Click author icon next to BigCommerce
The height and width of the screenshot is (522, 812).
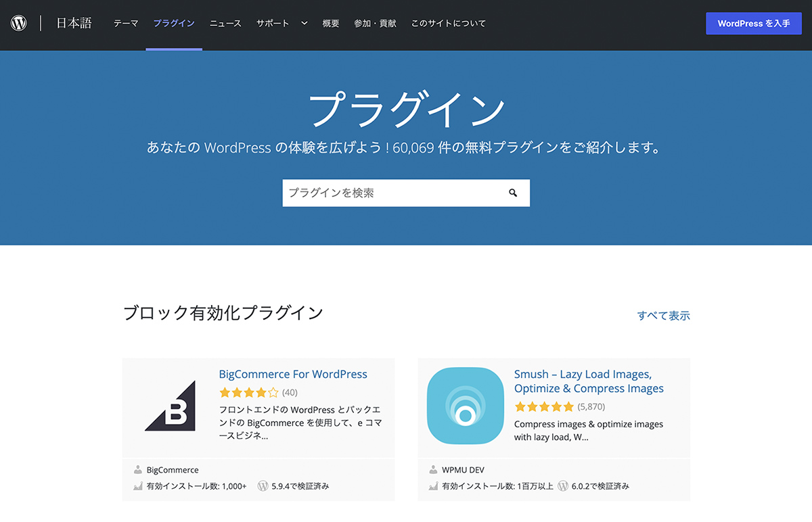click(138, 470)
